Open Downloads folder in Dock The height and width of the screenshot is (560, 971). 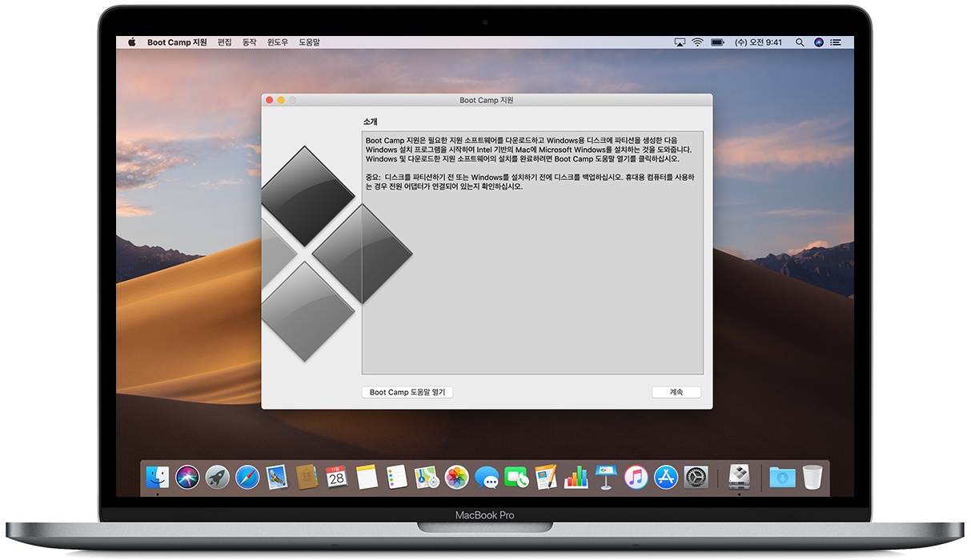[x=782, y=478]
